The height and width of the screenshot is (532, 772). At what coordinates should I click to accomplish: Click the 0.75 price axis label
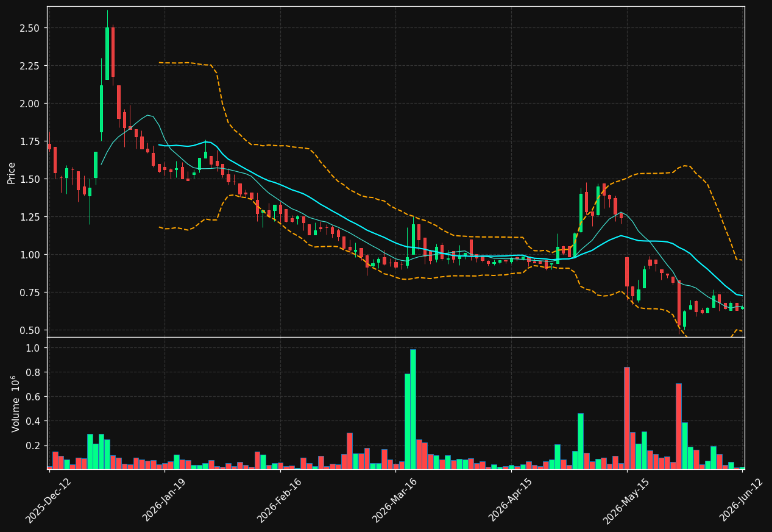point(29,293)
